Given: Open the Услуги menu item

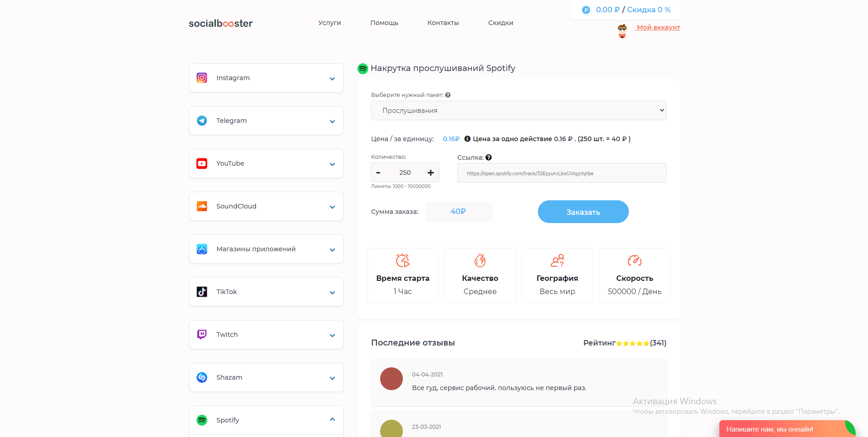Looking at the screenshot, I should coord(330,23).
